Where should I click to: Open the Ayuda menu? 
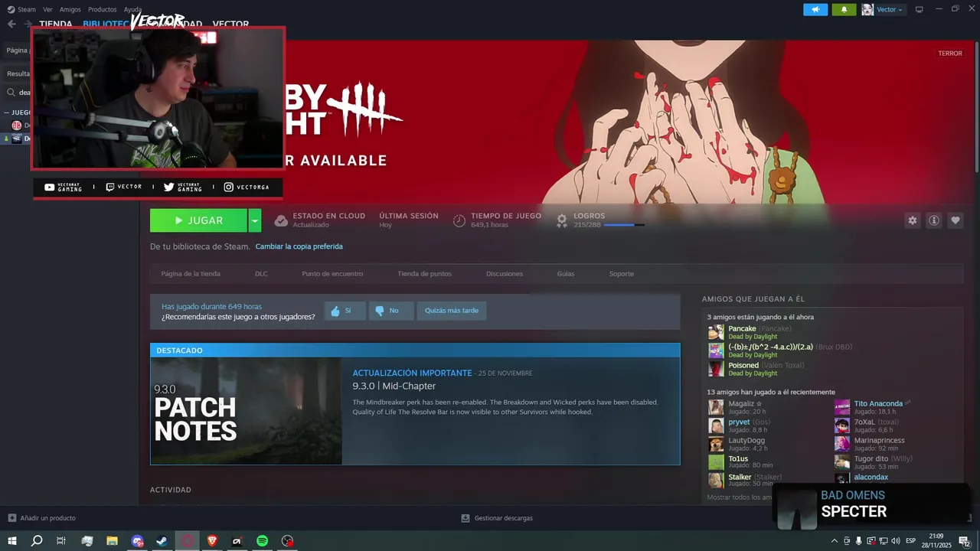point(132,9)
